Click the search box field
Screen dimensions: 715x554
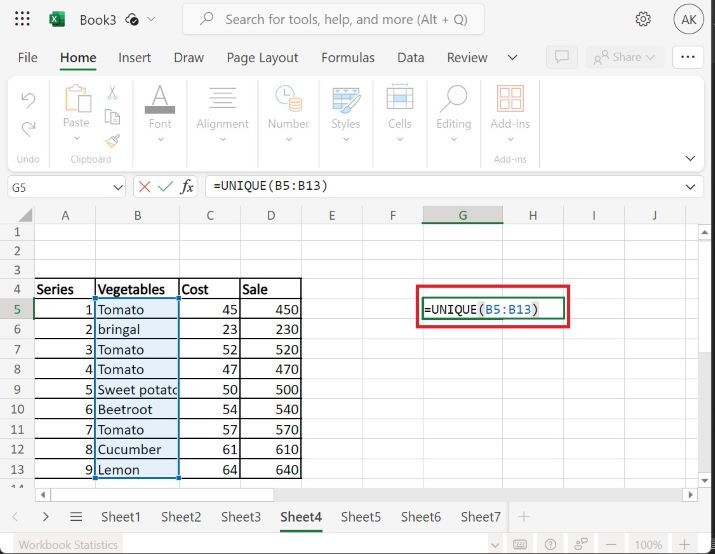pos(333,19)
